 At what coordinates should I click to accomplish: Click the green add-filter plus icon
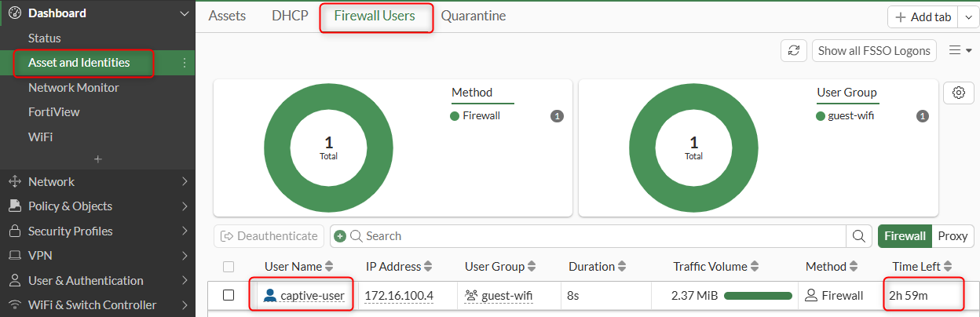[340, 236]
